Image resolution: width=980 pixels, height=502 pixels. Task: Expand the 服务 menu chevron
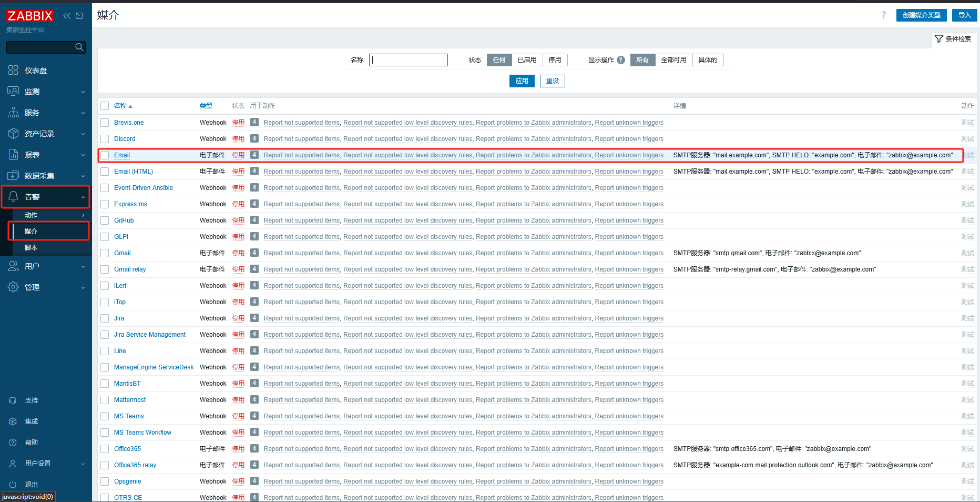point(83,113)
